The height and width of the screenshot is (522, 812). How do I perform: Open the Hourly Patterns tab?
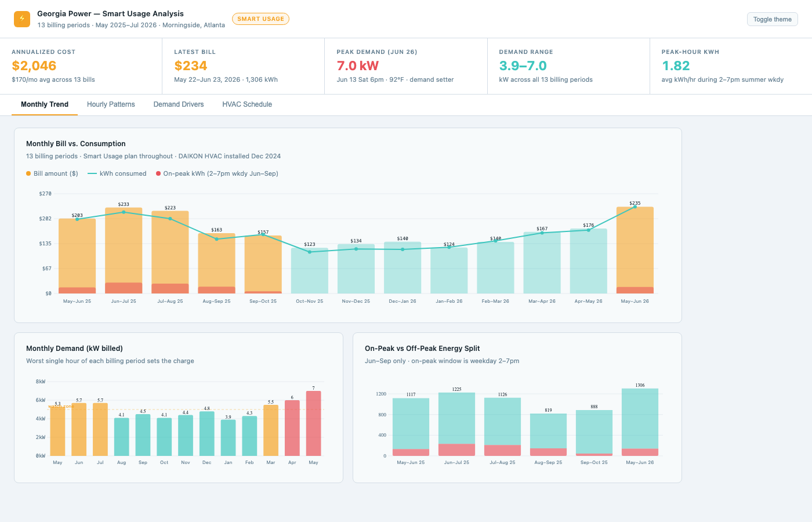click(111, 104)
